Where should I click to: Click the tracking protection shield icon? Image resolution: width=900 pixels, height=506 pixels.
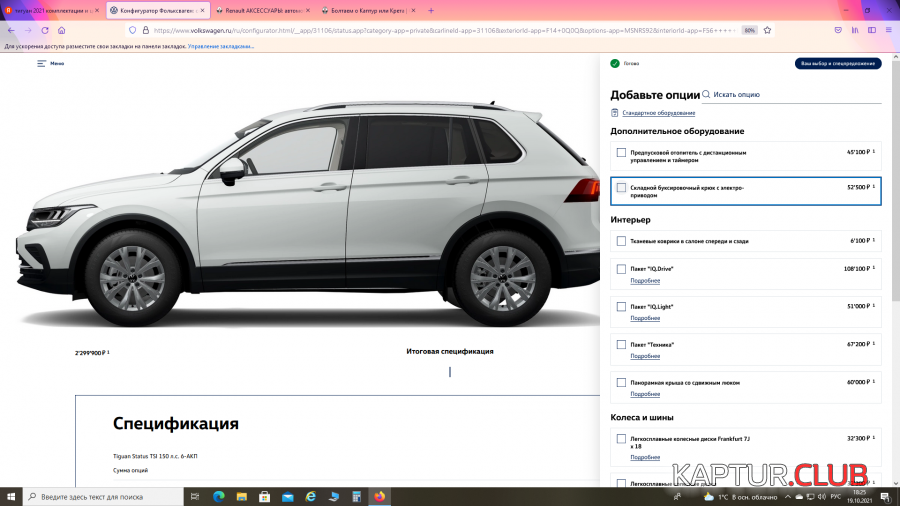click(x=133, y=30)
